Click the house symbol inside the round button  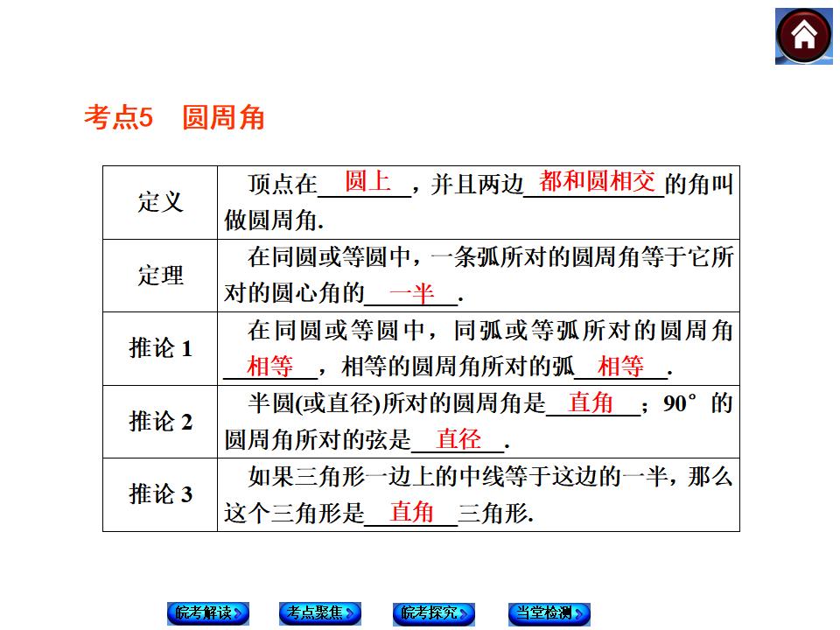click(806, 35)
